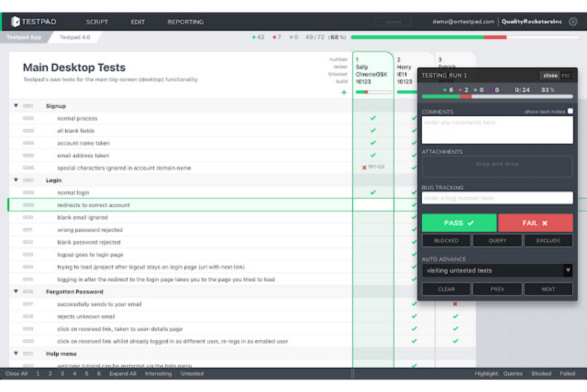
Task: Open the settings gear icon
Action: coord(573,22)
